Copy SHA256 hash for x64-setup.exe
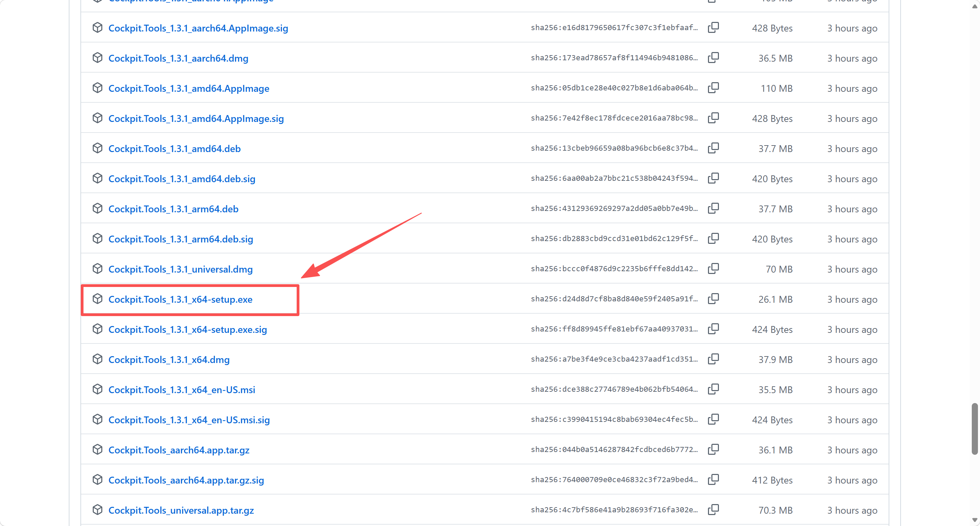 [x=713, y=298]
